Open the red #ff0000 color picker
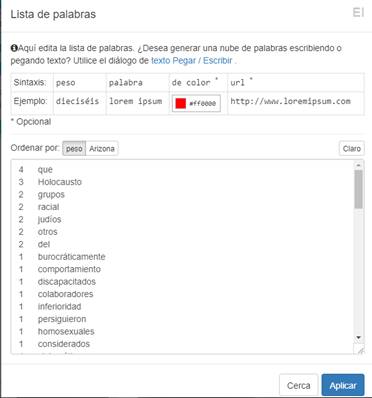The width and height of the screenshot is (372, 398). (x=196, y=103)
